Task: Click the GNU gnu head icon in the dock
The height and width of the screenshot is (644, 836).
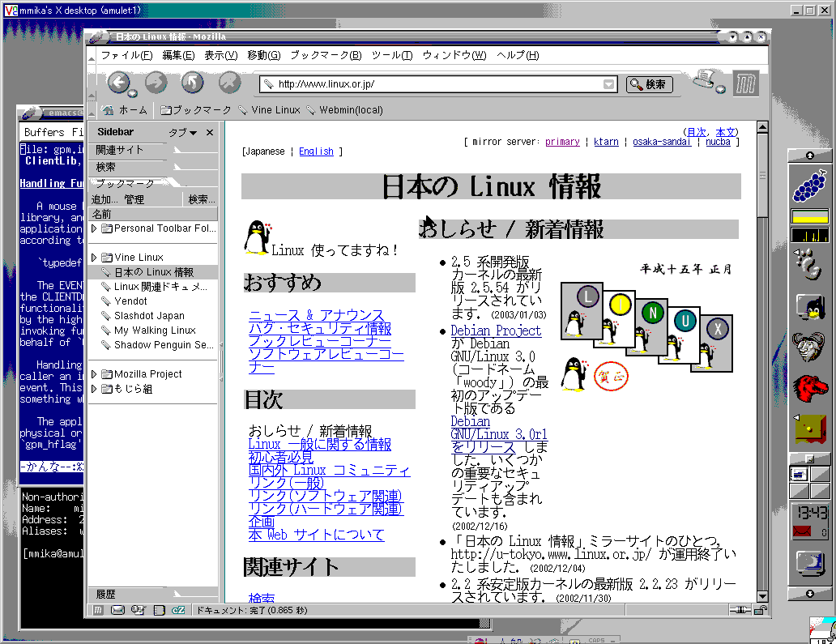Action: tap(808, 346)
